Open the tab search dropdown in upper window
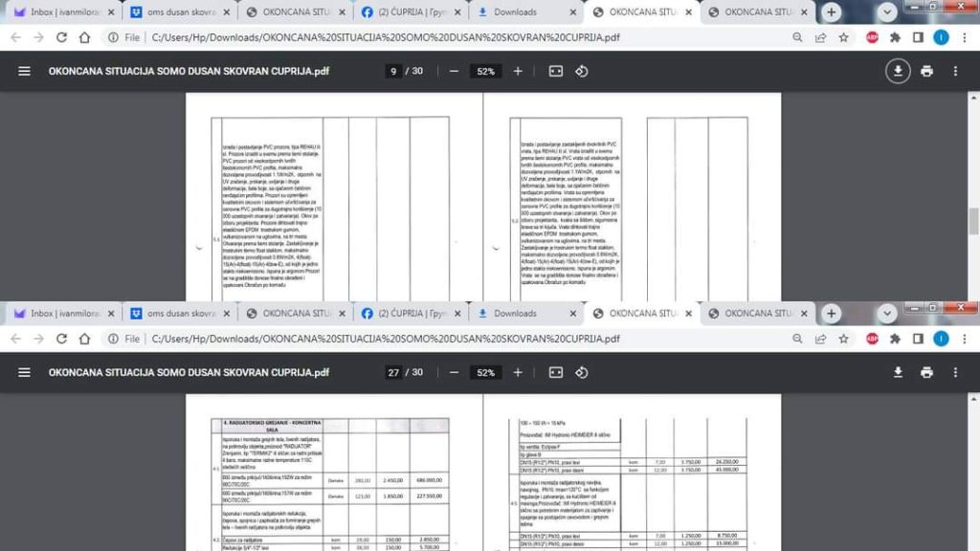 pos(886,12)
